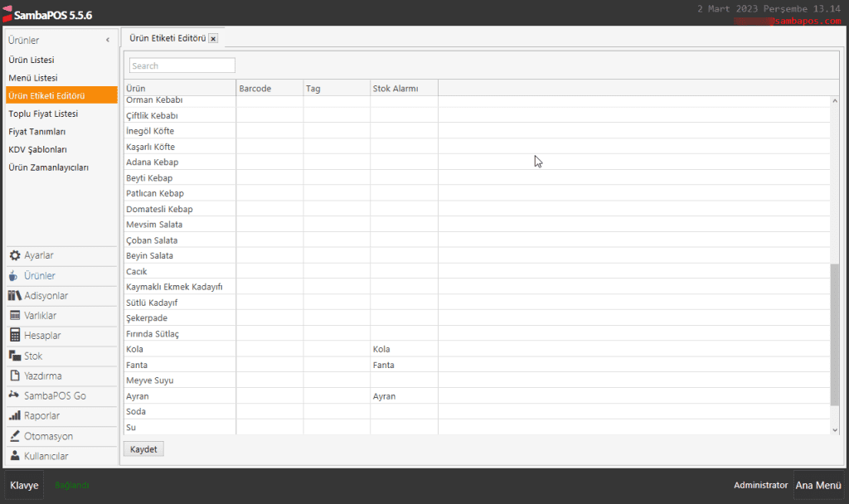Click the Otomasyon pencil icon
849x504 pixels.
15,436
